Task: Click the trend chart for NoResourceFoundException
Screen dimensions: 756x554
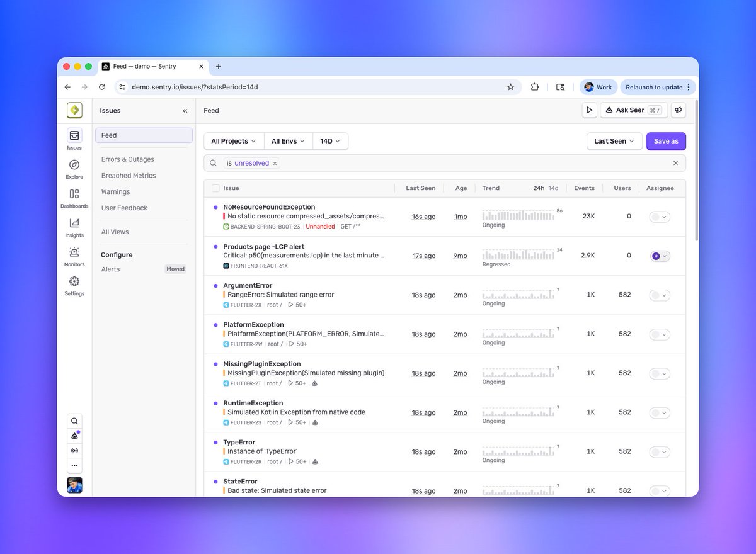Action: pos(518,215)
